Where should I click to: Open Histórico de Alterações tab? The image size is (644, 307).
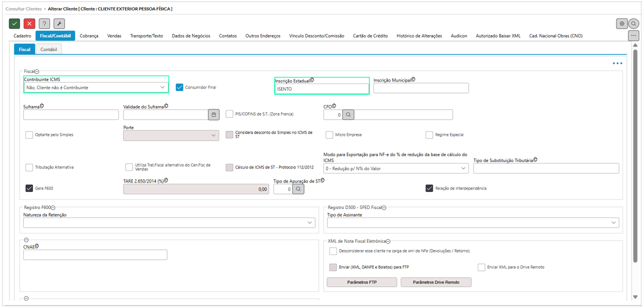click(419, 36)
